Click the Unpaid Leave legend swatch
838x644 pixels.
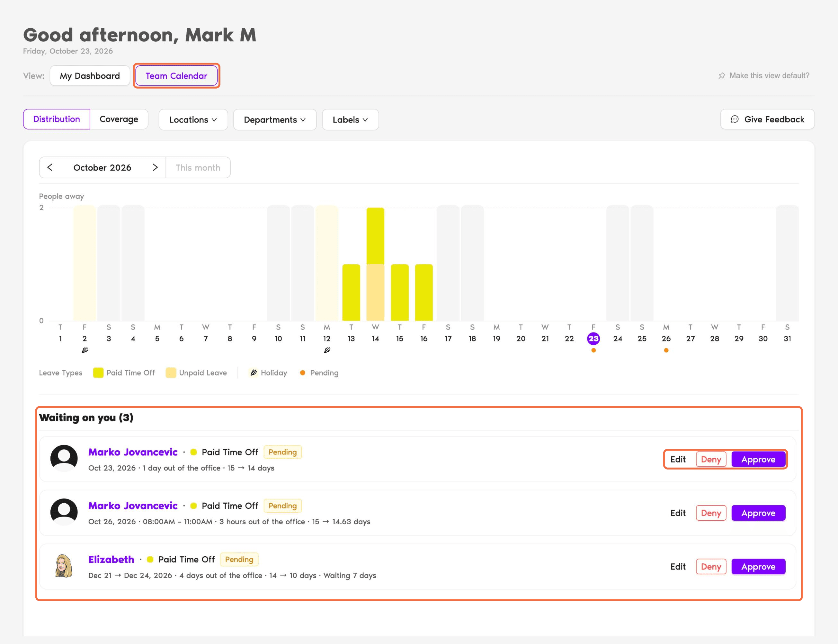tap(171, 373)
